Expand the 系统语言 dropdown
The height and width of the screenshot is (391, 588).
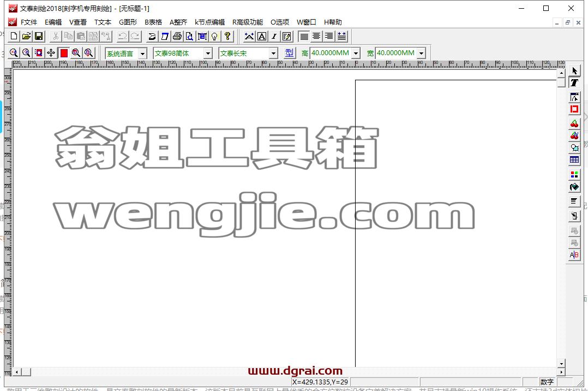pyautogui.click(x=142, y=54)
